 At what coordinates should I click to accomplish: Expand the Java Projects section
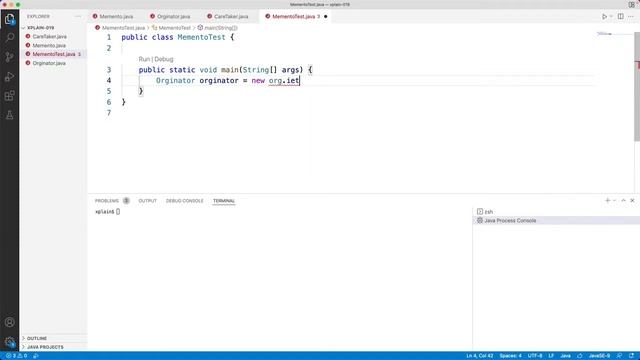(54, 347)
